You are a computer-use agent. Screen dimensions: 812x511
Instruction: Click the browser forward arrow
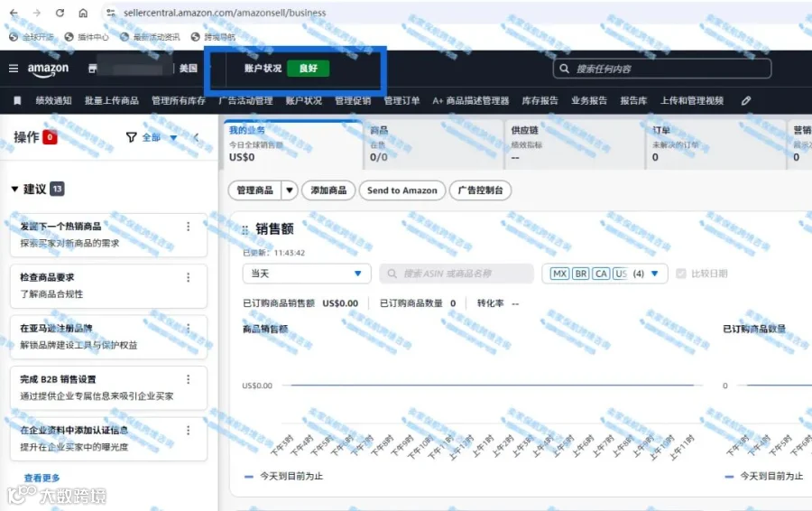[x=37, y=13]
